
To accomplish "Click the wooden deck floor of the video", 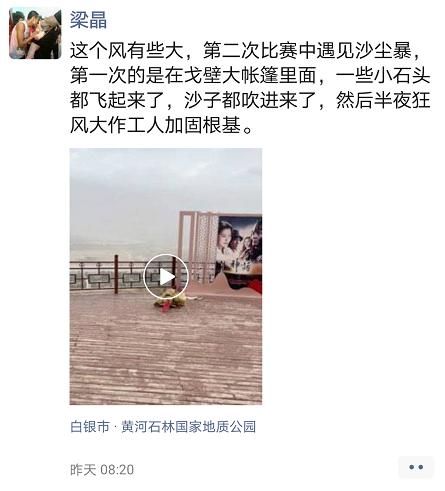I will click(x=166, y=350).
